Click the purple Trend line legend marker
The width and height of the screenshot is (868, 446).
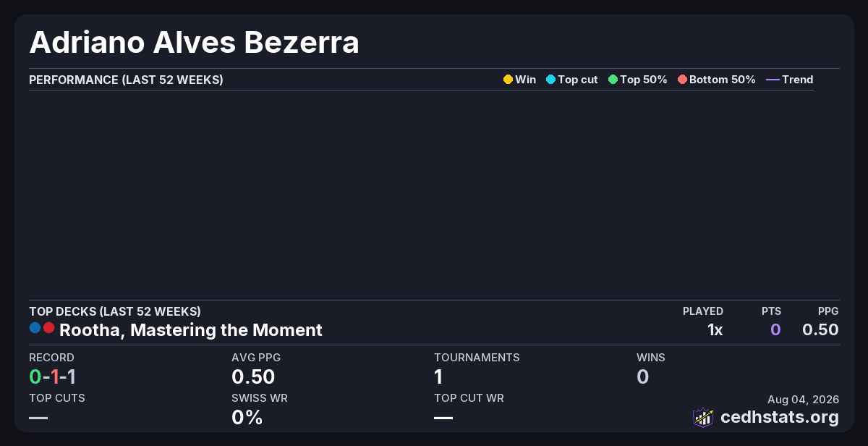773,80
